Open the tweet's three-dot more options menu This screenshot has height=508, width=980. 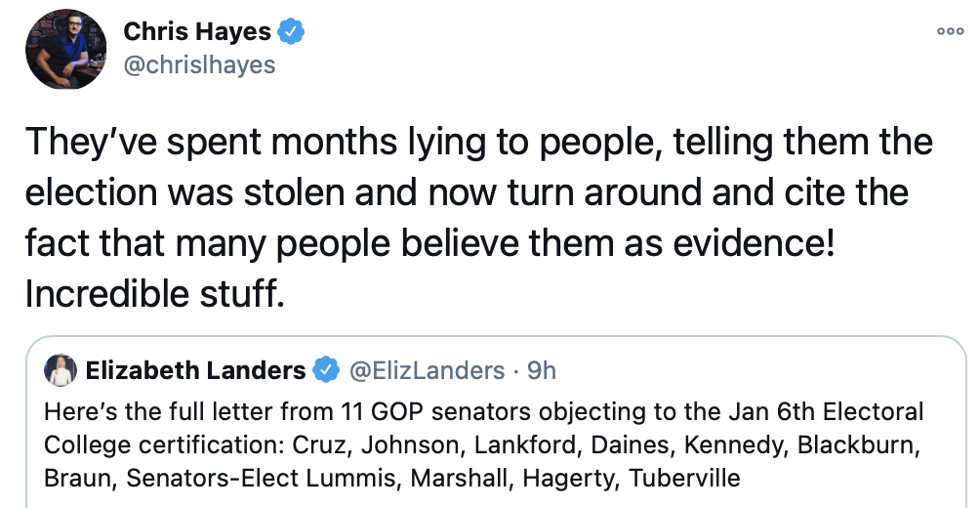(x=949, y=31)
